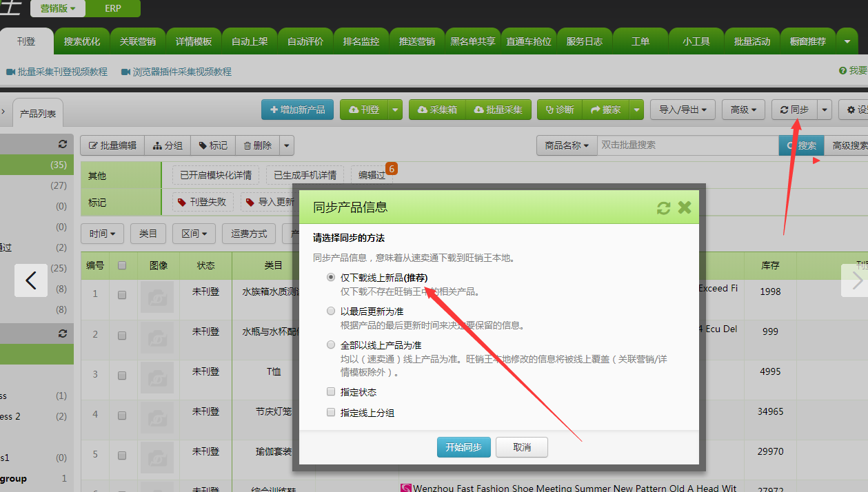Image resolution: width=868 pixels, height=492 pixels.
Task: Click the 分组 toolbar button
Action: tap(168, 145)
